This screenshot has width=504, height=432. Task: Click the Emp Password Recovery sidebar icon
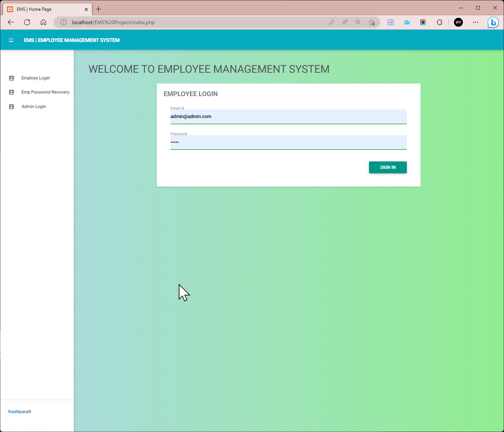coord(11,92)
